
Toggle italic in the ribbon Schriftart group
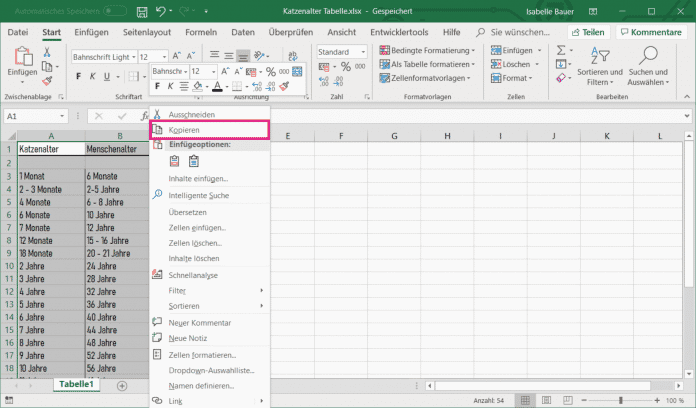[x=92, y=77]
